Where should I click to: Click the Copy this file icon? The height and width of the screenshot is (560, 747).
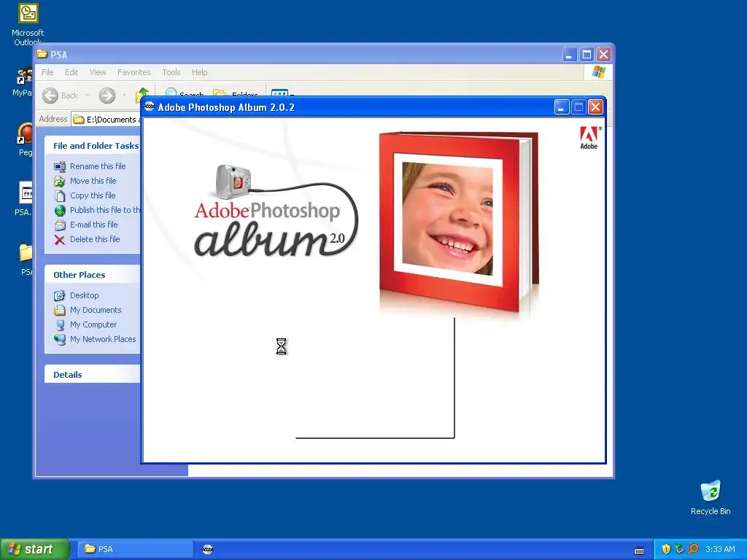pos(60,195)
